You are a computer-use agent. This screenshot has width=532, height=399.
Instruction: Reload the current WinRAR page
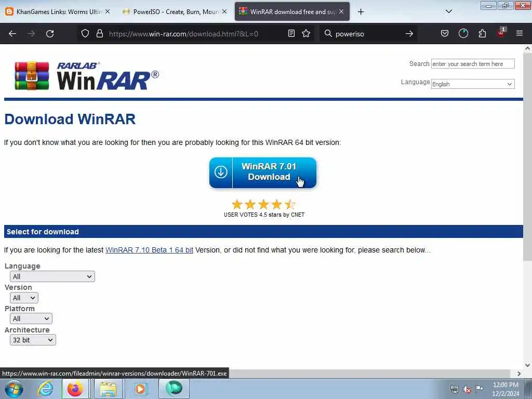point(50,34)
